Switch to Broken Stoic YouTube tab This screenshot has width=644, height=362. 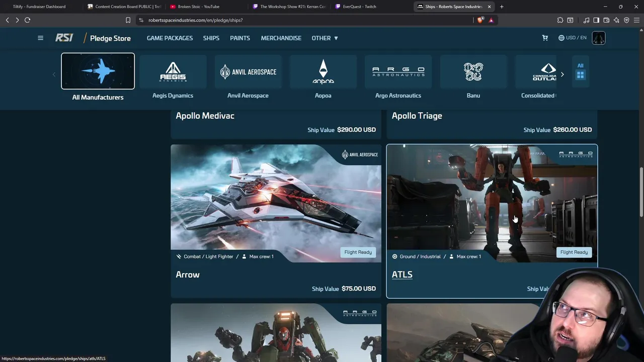pyautogui.click(x=206, y=7)
